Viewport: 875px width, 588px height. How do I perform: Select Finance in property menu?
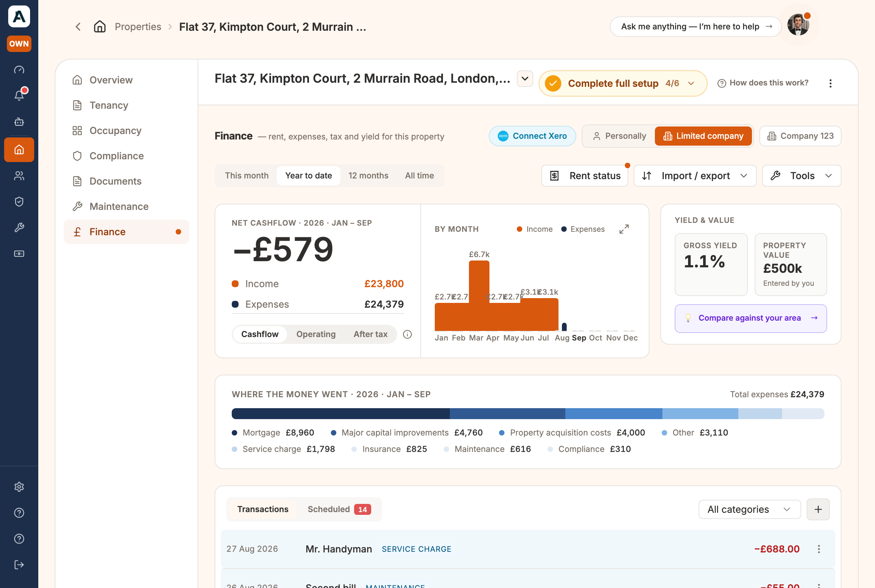click(x=126, y=232)
